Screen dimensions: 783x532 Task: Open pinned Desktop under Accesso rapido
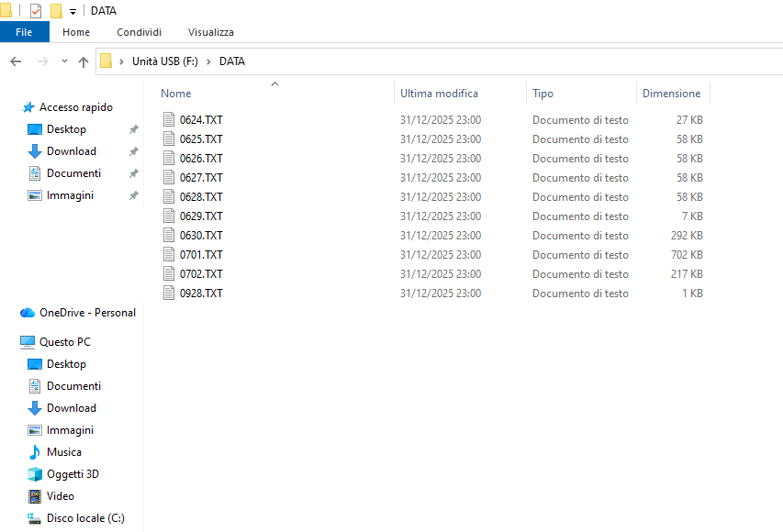click(66, 129)
